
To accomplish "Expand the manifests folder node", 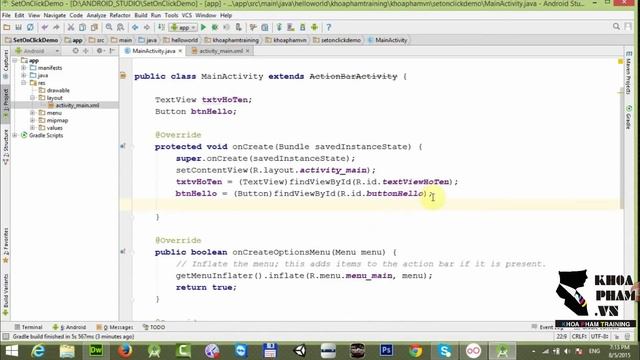I will [x=24, y=68].
